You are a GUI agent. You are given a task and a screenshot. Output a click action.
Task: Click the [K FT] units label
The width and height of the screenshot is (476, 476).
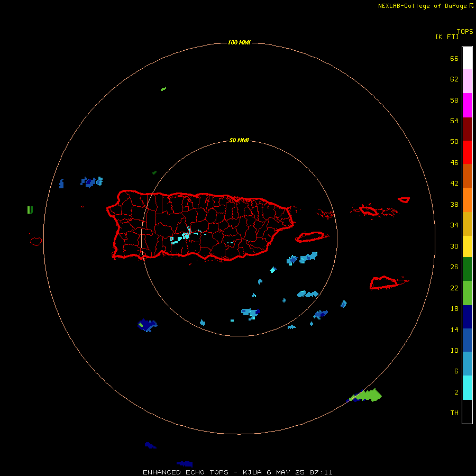(x=447, y=36)
